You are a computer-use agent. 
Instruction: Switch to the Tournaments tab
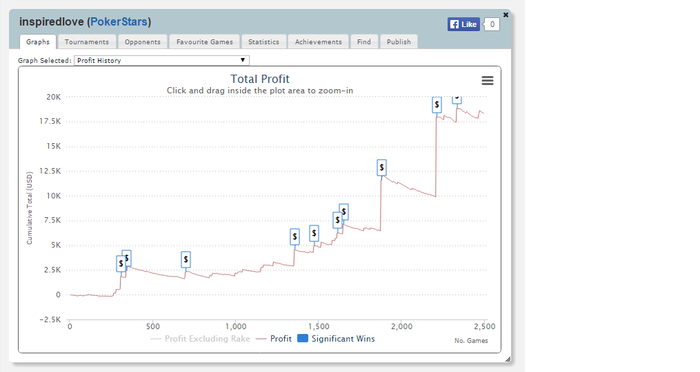pyautogui.click(x=87, y=42)
